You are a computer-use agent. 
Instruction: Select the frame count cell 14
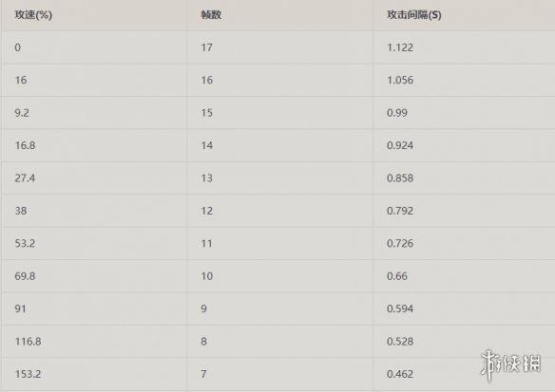click(x=207, y=145)
